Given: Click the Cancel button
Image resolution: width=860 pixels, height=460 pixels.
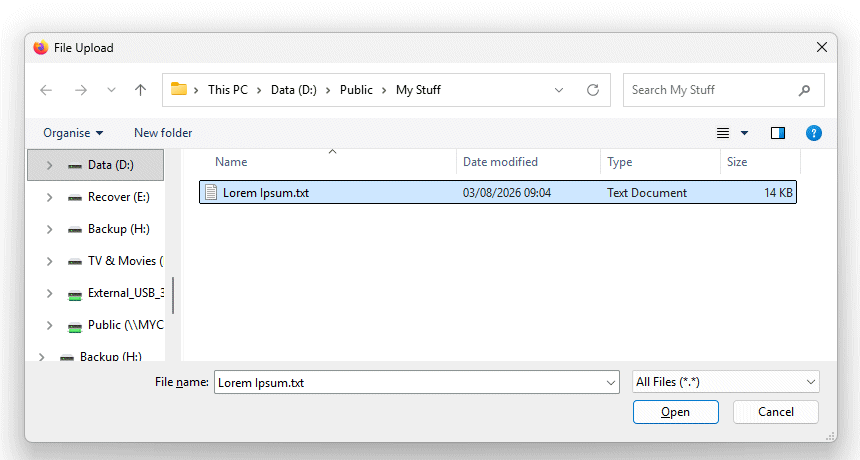Looking at the screenshot, I should [776, 412].
